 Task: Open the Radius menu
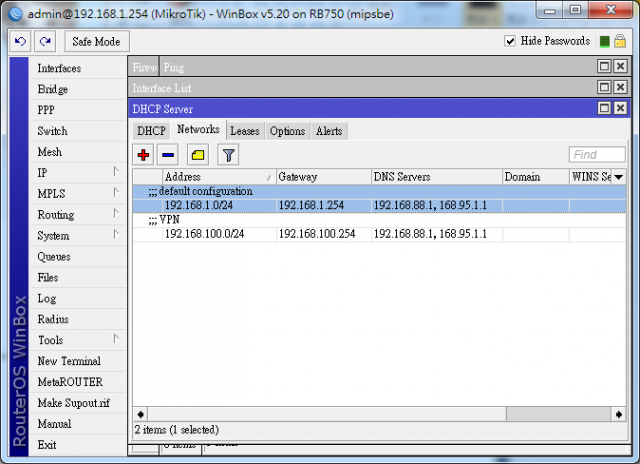coord(78,319)
